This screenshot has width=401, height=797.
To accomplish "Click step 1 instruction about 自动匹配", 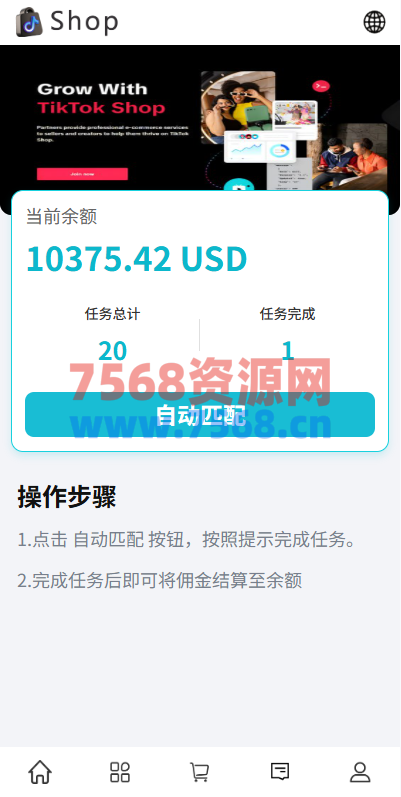I will tap(187, 539).
